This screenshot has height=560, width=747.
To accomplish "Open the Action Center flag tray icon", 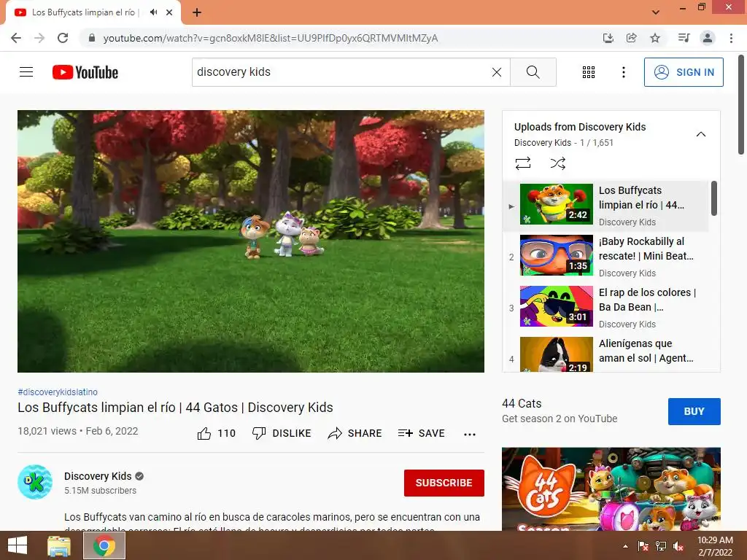I will pos(643,546).
